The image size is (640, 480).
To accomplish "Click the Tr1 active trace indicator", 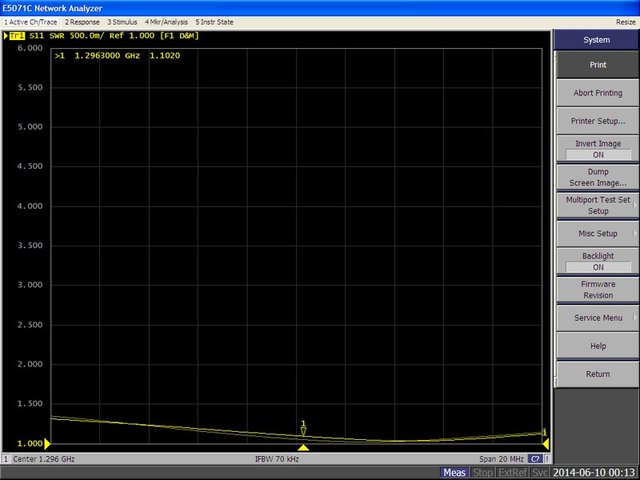I will point(17,36).
